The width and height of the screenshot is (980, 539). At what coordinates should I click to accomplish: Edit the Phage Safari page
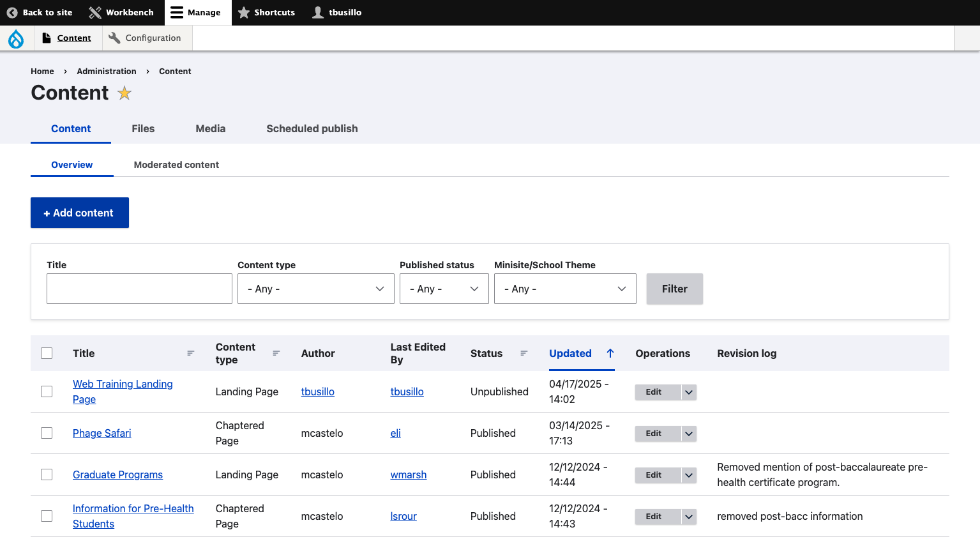tap(658, 434)
